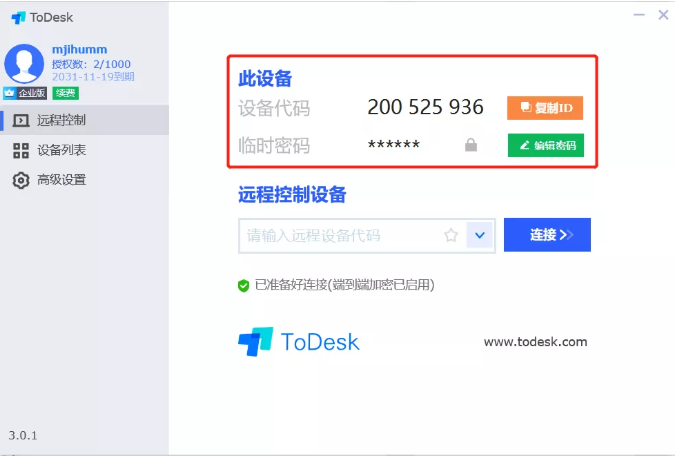Click the green shield status icon
The image size is (675, 456).
pyautogui.click(x=243, y=285)
